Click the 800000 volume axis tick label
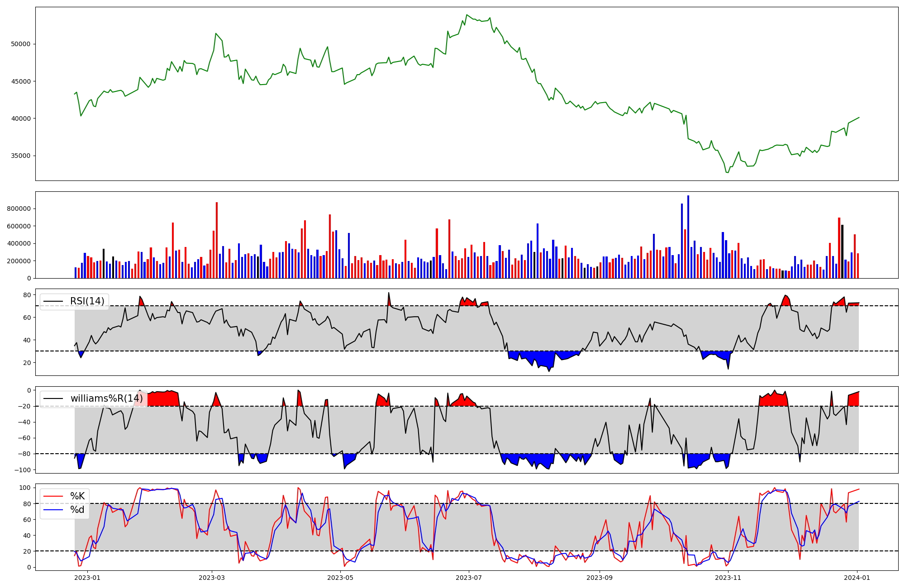The image size is (905, 588). coord(19,209)
